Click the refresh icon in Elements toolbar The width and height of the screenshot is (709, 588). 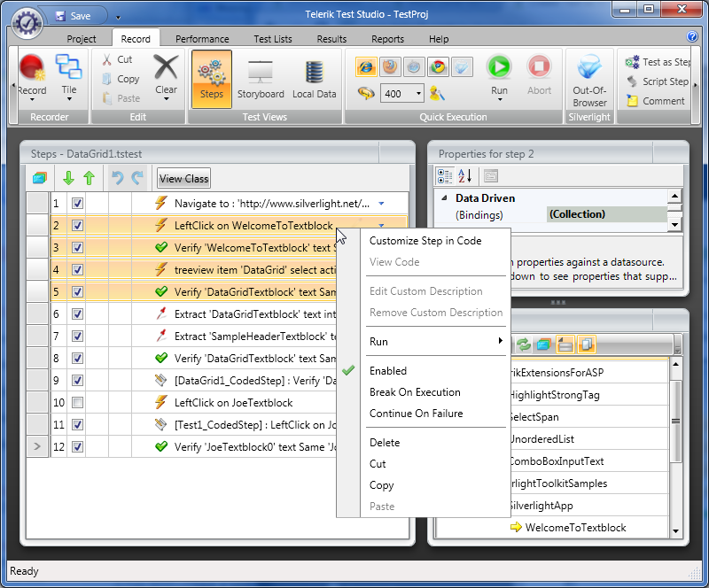tap(524, 344)
